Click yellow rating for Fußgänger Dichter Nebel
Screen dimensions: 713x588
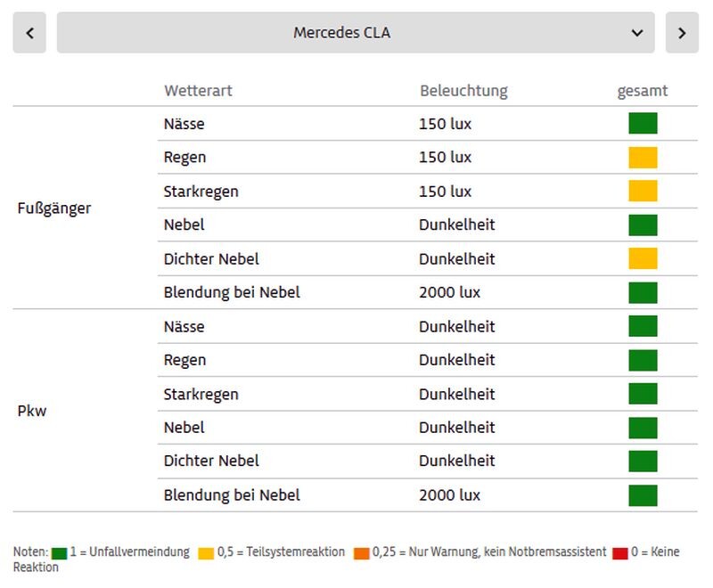[x=643, y=259]
